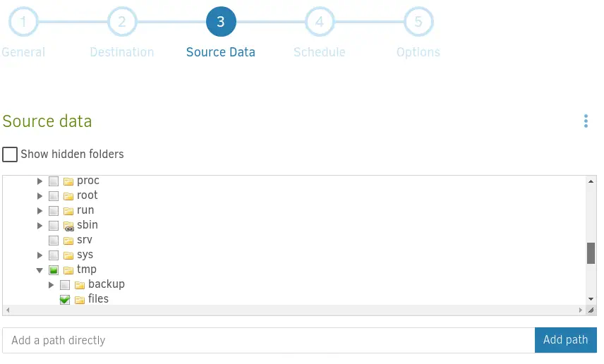Expand the sys folder node

(40, 255)
